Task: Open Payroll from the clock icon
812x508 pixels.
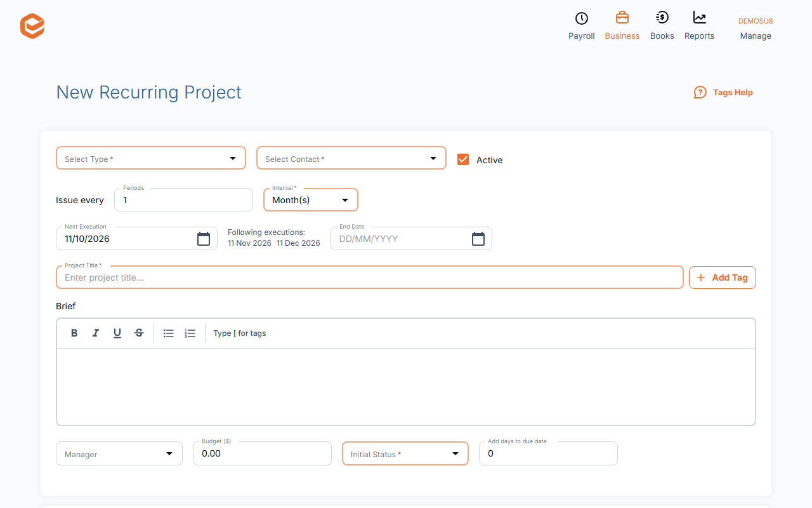Action: coord(581,26)
